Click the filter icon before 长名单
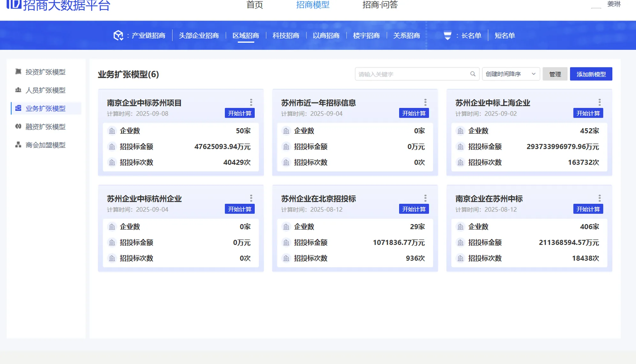Viewport: 636px width, 364px height. [448, 35]
